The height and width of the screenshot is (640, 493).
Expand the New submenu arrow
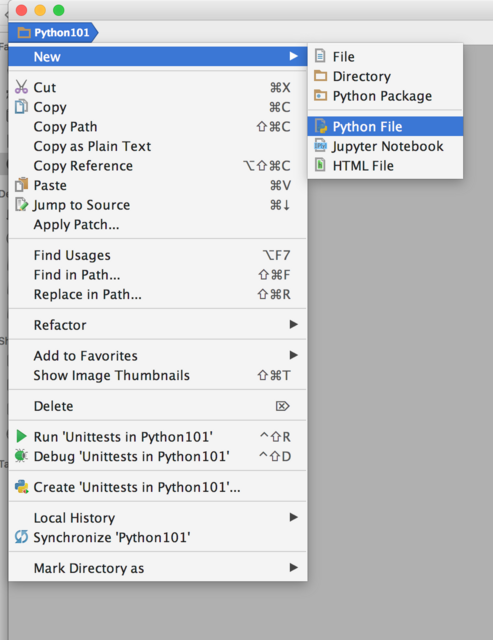[293, 56]
